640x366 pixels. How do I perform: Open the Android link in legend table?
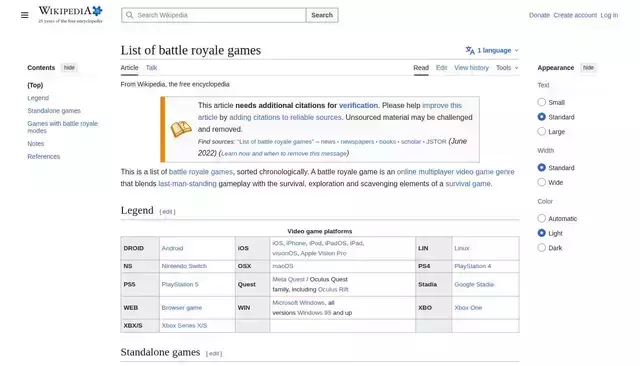coord(172,248)
